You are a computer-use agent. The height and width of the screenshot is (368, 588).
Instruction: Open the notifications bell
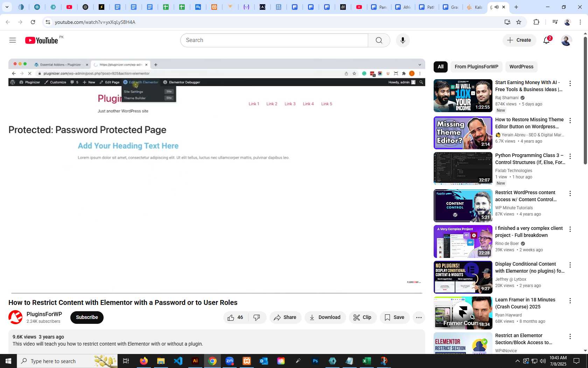547,40
